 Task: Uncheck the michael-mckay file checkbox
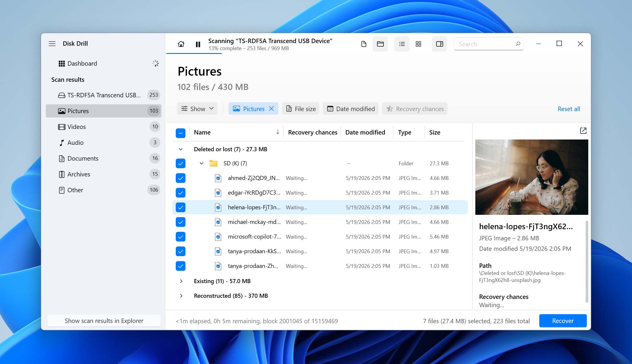(x=180, y=222)
